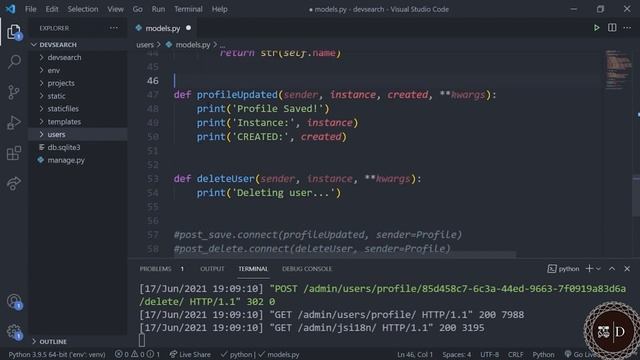This screenshot has height=360, width=640.
Task: Click python | models.py status item
Action: pyautogui.click(x=260, y=354)
